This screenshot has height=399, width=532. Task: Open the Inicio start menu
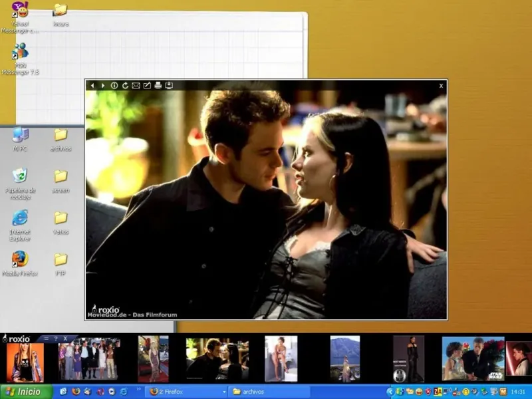pos(24,392)
